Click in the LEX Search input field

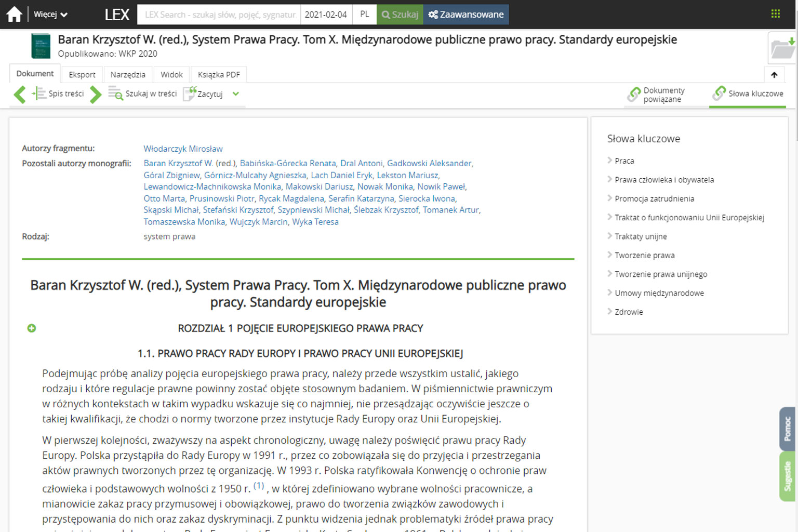click(219, 15)
